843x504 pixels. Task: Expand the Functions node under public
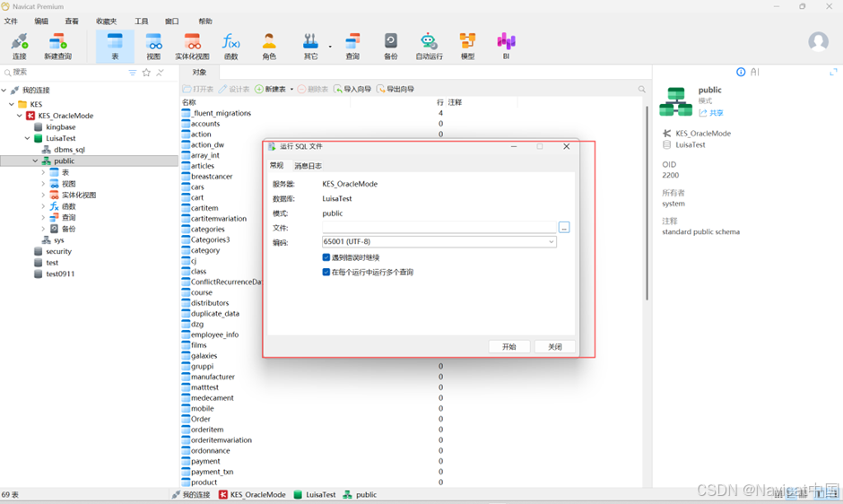click(x=44, y=206)
